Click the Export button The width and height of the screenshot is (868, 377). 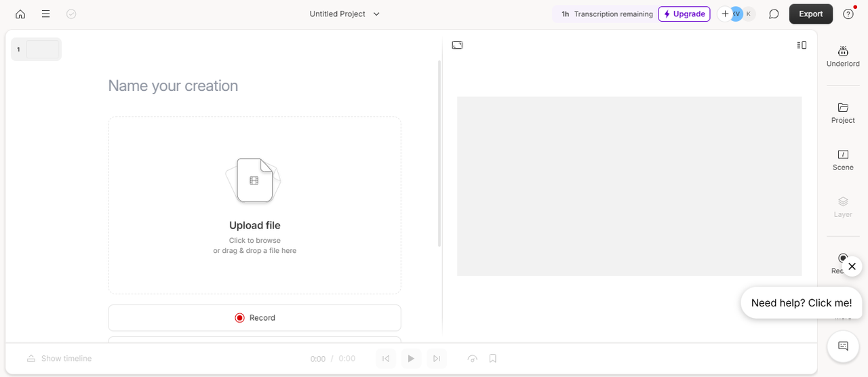[x=810, y=14]
